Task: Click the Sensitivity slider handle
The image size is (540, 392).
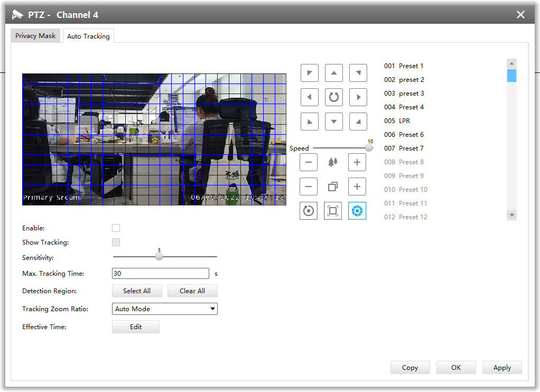Action: [x=159, y=257]
